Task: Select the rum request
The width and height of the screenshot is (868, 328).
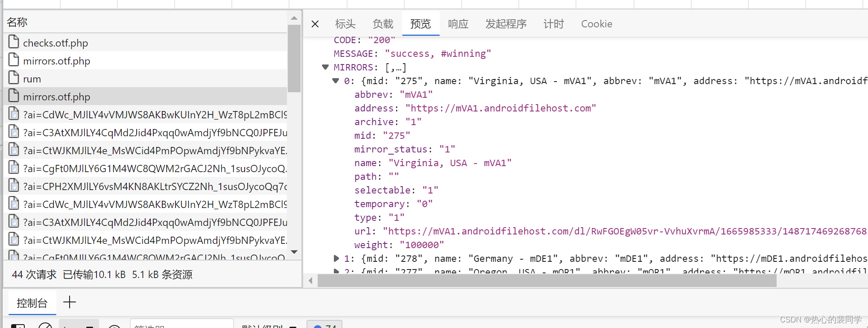Action: pos(146,79)
